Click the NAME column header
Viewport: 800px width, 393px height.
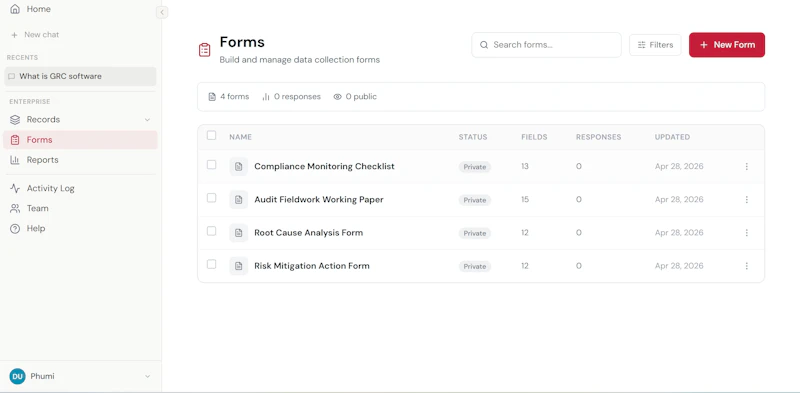click(240, 137)
